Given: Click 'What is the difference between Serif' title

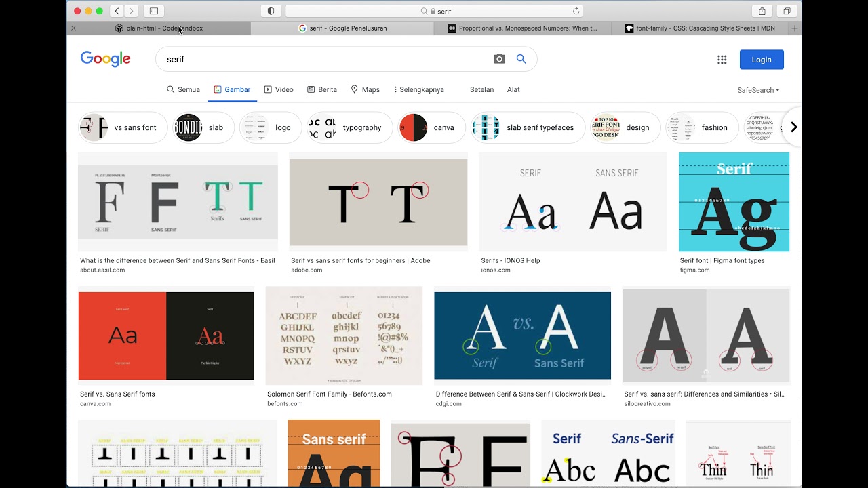Looking at the screenshot, I should click(x=178, y=260).
